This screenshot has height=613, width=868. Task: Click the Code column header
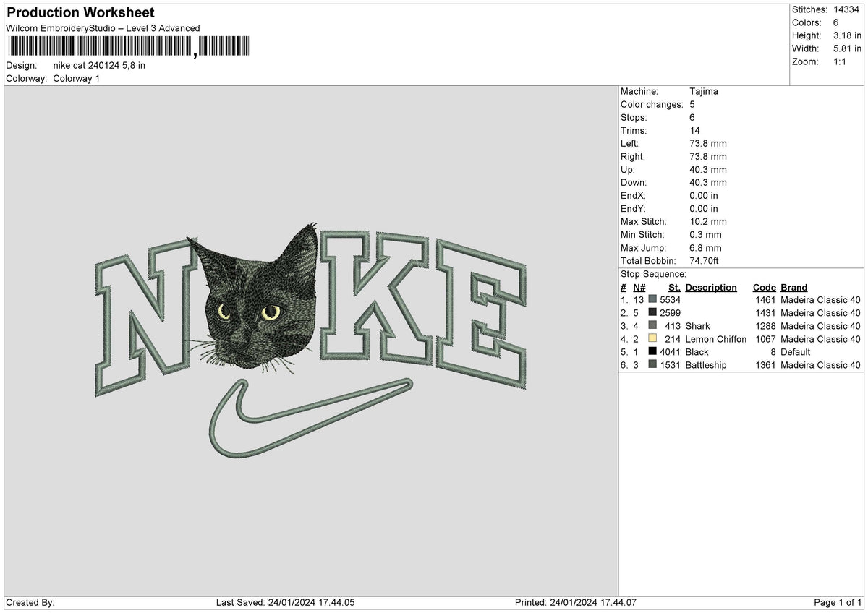tap(765, 287)
